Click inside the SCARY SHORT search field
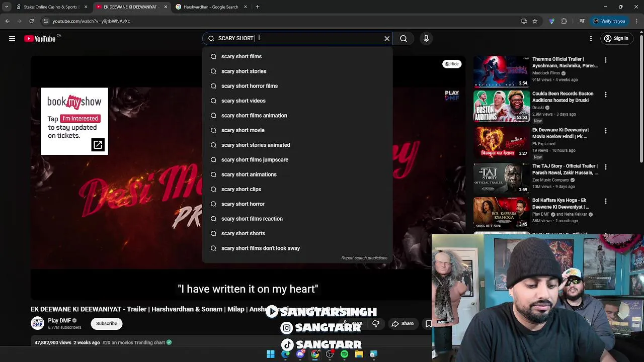The width and height of the screenshot is (644, 362). 297,38
